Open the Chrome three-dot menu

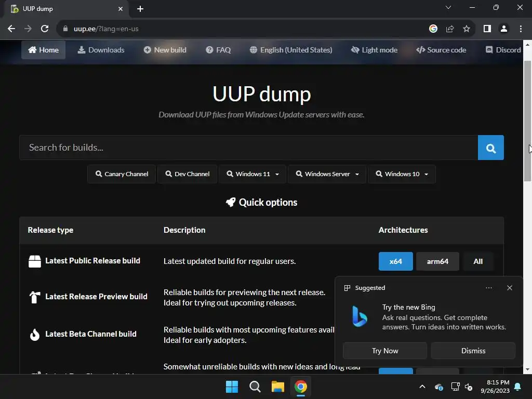pyautogui.click(x=521, y=29)
